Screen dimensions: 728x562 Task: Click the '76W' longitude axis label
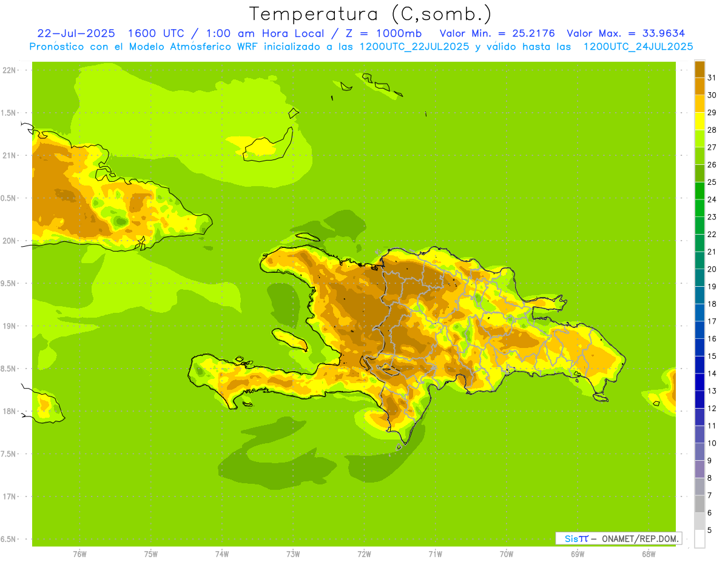click(x=79, y=554)
